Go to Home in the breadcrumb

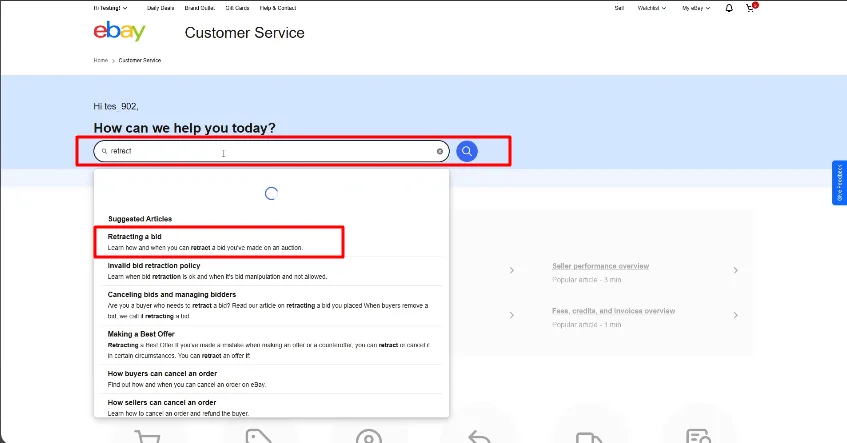tap(100, 61)
